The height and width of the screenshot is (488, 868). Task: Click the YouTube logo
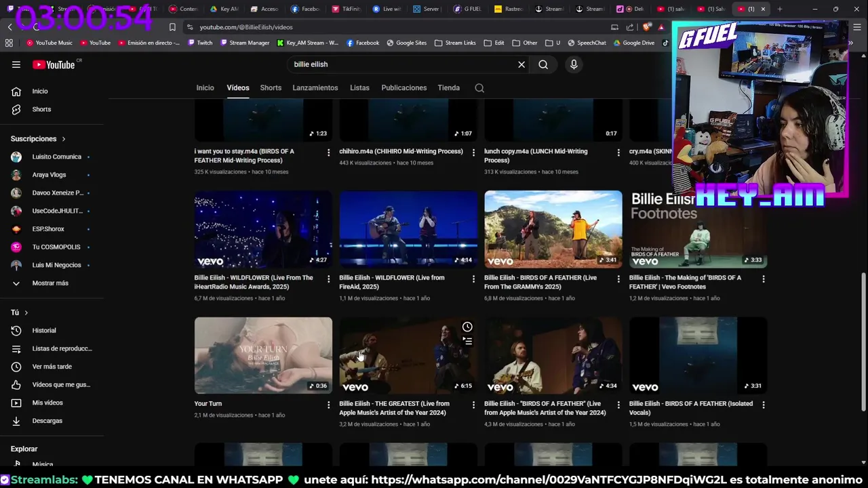point(54,64)
